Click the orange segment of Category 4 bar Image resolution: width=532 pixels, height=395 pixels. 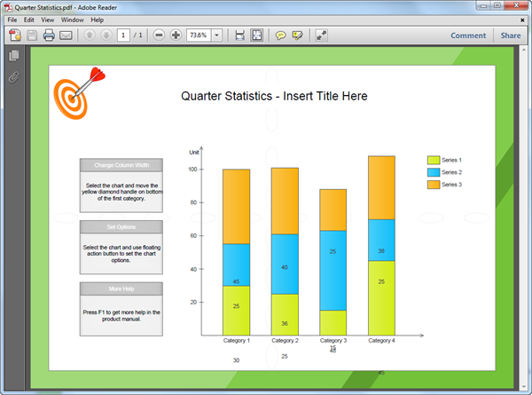tap(381, 188)
